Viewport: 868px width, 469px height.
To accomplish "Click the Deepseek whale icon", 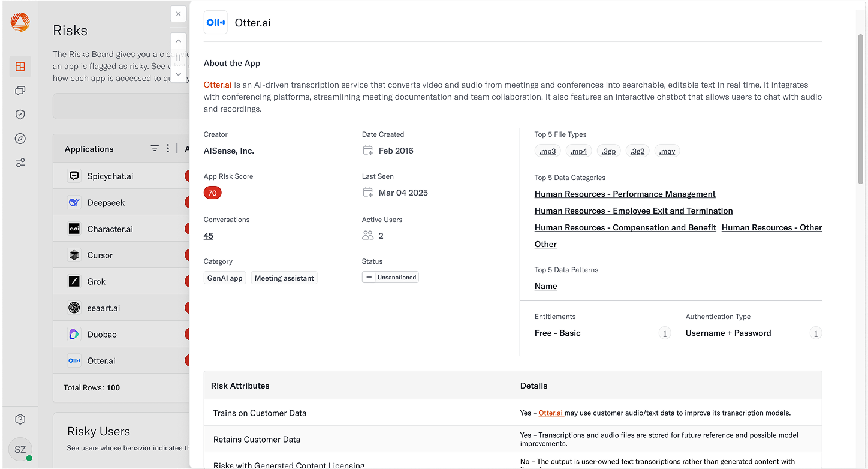I will [x=74, y=202].
